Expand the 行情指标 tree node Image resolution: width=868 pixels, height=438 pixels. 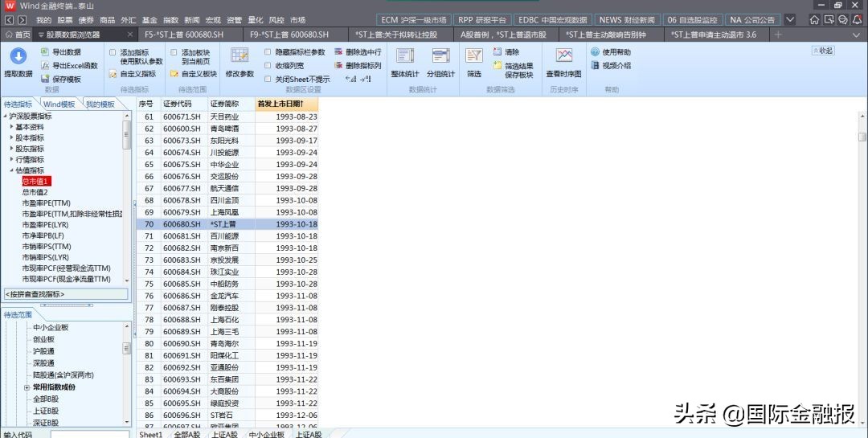[x=11, y=159]
